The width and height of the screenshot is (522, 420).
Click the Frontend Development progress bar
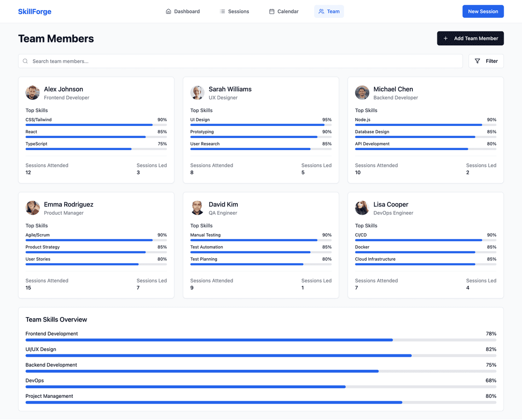coord(261,340)
